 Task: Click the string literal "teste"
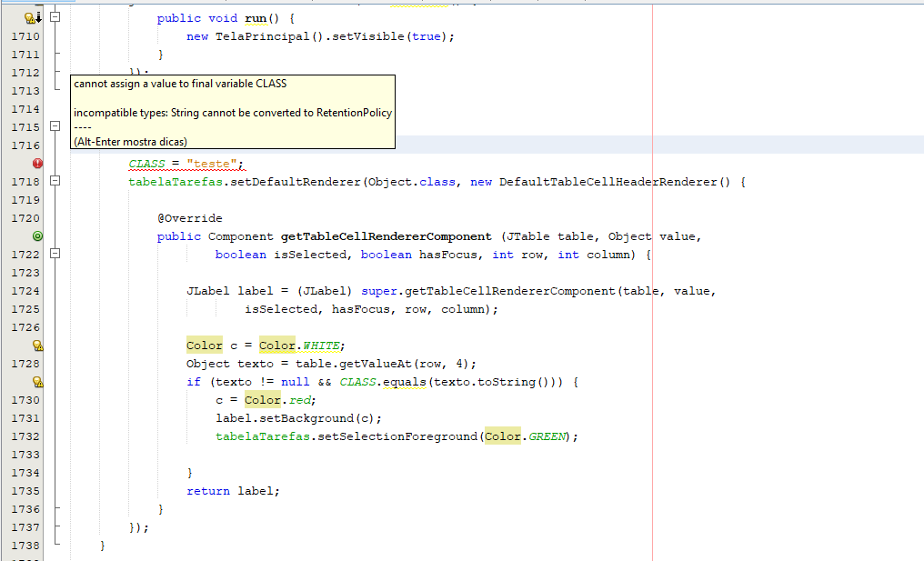(212, 164)
